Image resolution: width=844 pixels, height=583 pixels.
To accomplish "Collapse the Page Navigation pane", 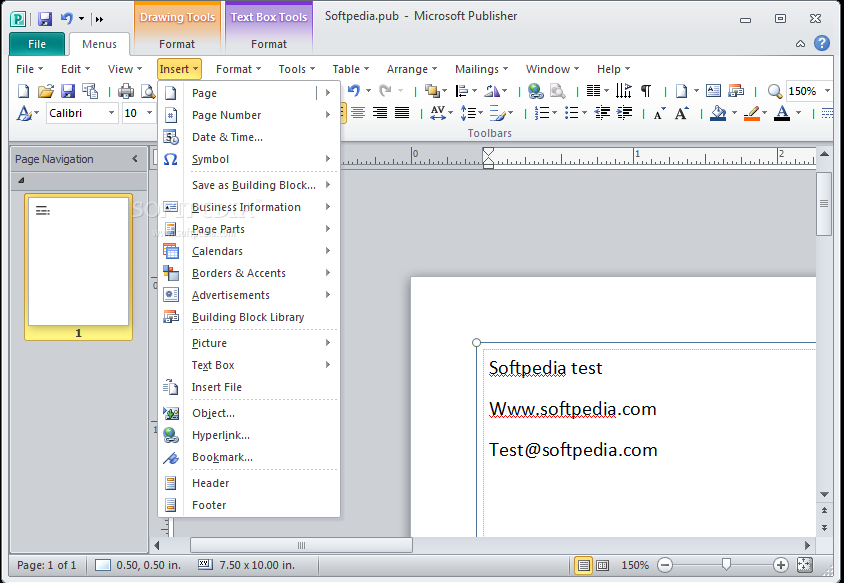I will tap(135, 159).
